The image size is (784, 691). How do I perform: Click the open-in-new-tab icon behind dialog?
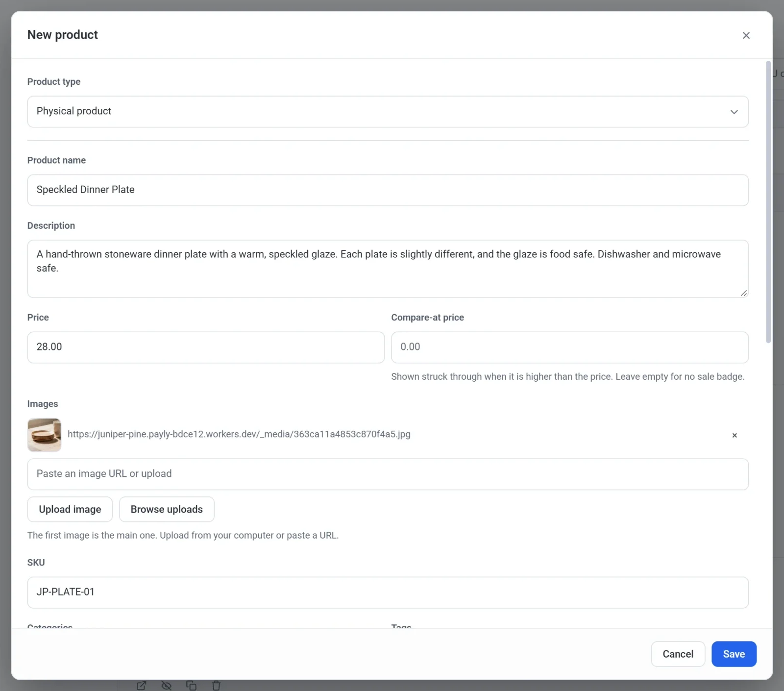point(142,686)
